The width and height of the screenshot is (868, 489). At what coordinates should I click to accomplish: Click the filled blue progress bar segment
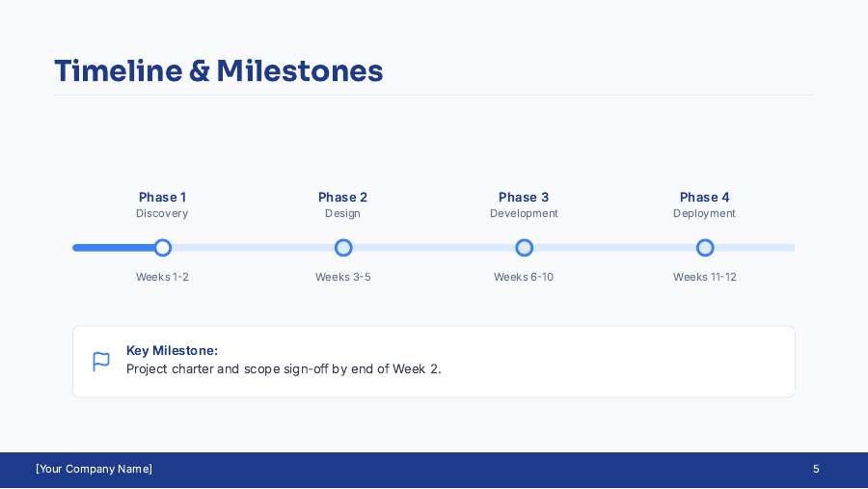pyautogui.click(x=114, y=248)
